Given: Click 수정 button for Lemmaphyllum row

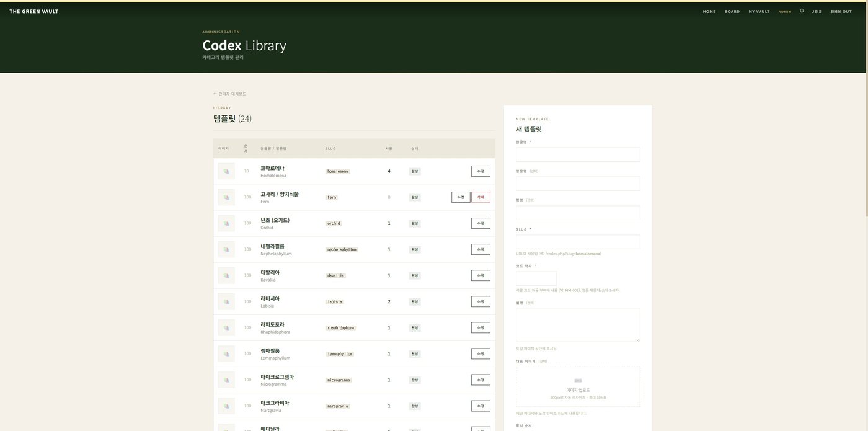Looking at the screenshot, I should pos(480,353).
